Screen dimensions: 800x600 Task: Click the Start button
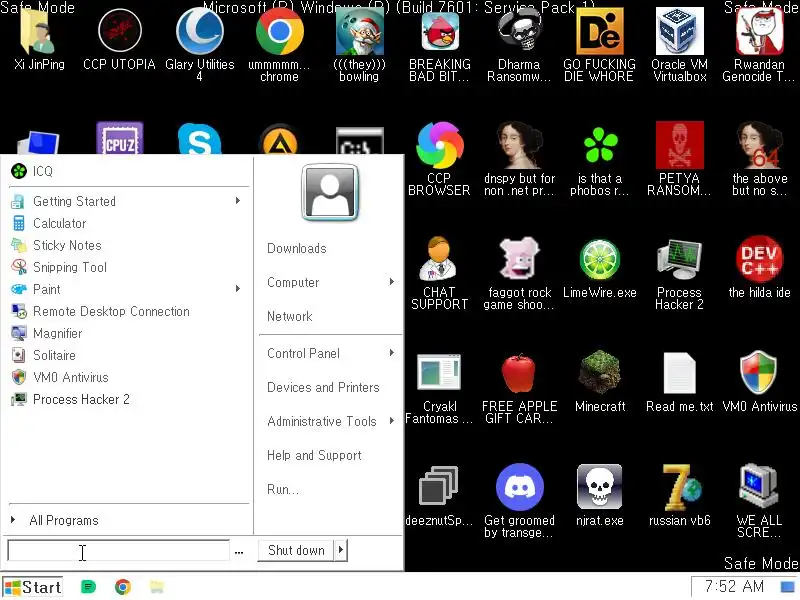pos(33,587)
